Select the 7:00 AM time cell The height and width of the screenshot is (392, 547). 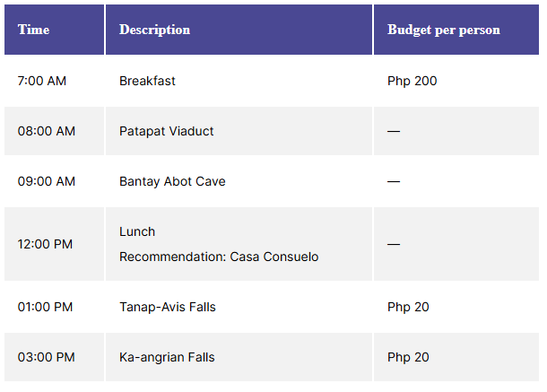tap(54, 81)
